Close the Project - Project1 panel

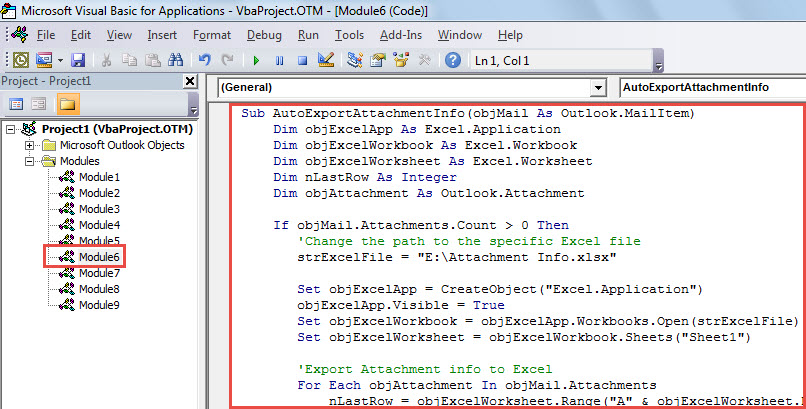point(190,81)
